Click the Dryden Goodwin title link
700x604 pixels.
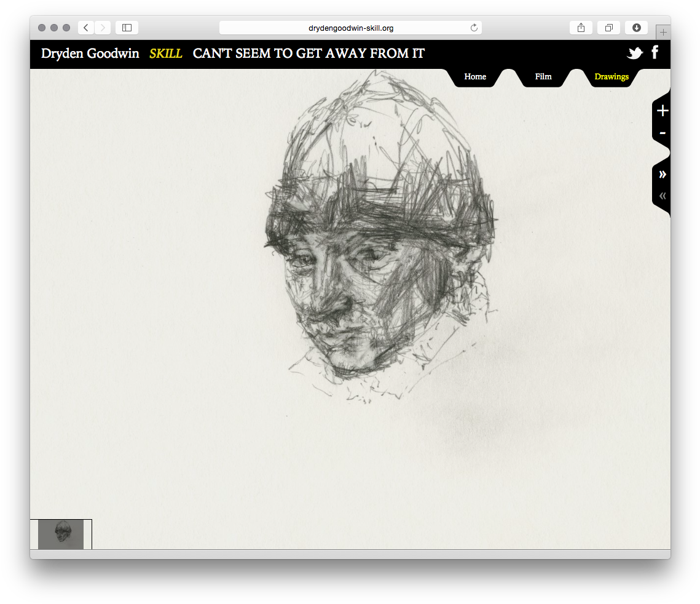tap(89, 54)
